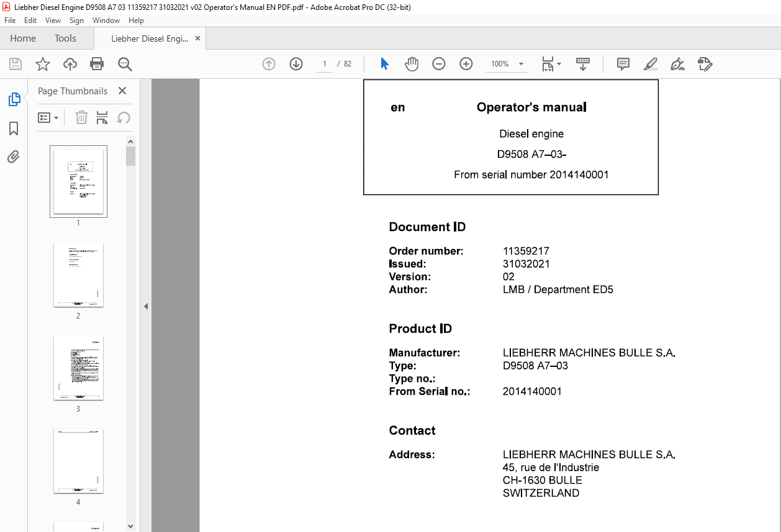Open the Bookmarks panel icon

14,128
